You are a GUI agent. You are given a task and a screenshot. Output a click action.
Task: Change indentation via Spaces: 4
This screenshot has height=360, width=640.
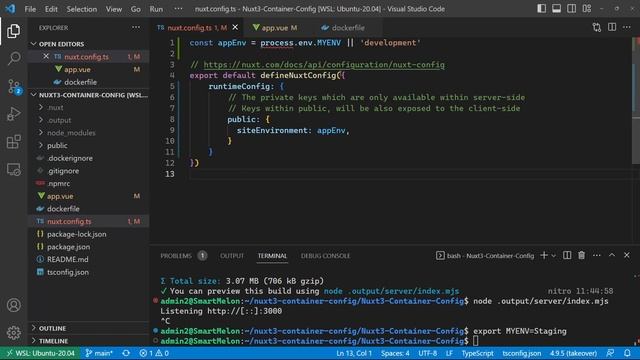point(395,353)
